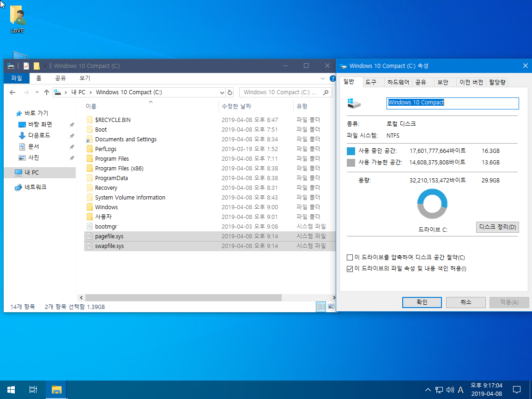Click the horizontal scrollbar in Explorer
Image resolution: width=532 pixels, height=399 pixels.
pos(183,297)
